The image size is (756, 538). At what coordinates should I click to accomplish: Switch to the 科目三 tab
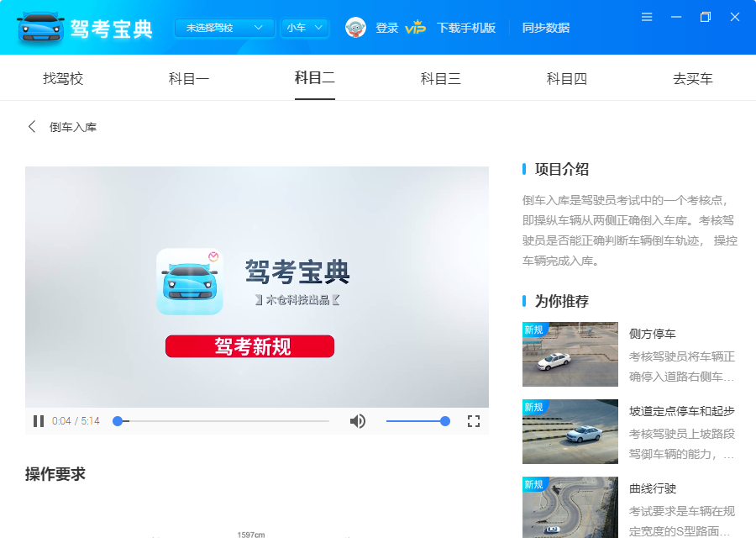click(x=441, y=79)
